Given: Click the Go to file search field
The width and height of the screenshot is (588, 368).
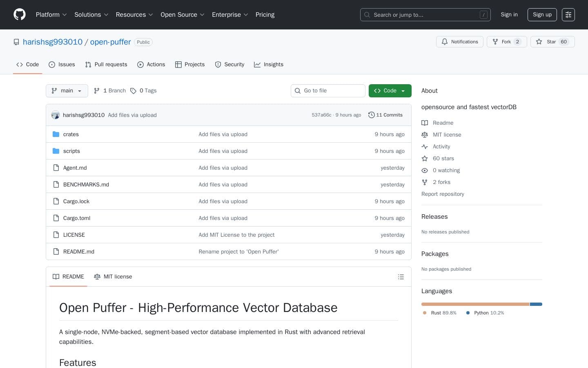Looking at the screenshot, I should pyautogui.click(x=328, y=91).
